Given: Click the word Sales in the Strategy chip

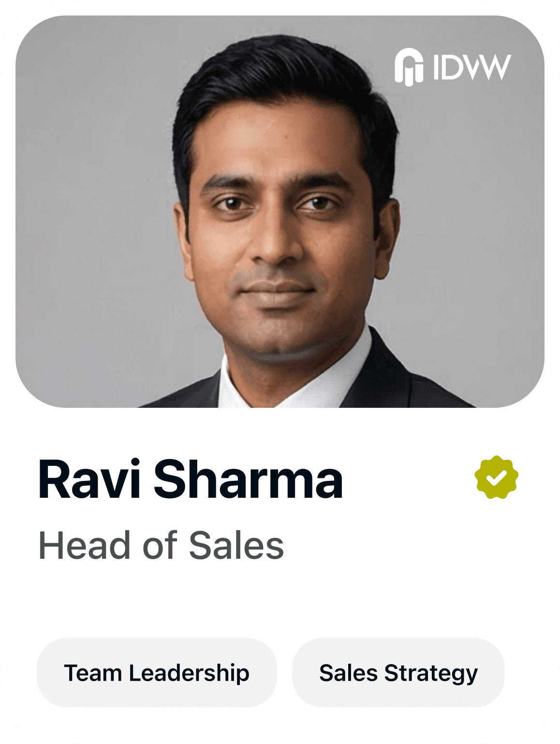Looking at the screenshot, I should point(348,673).
